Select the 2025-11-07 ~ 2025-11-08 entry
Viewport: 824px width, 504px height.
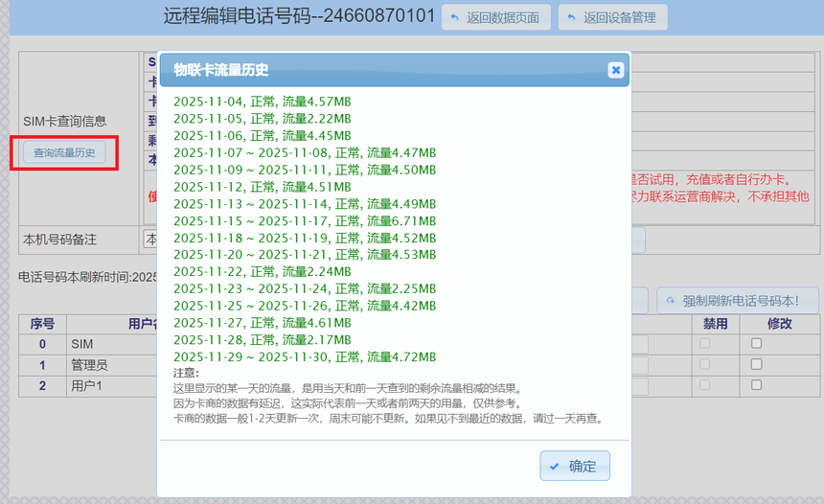click(x=305, y=153)
